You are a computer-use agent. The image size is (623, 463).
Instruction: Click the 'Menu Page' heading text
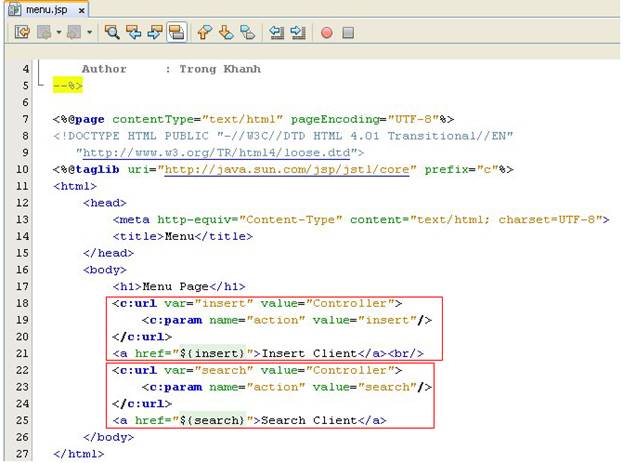tap(176, 287)
